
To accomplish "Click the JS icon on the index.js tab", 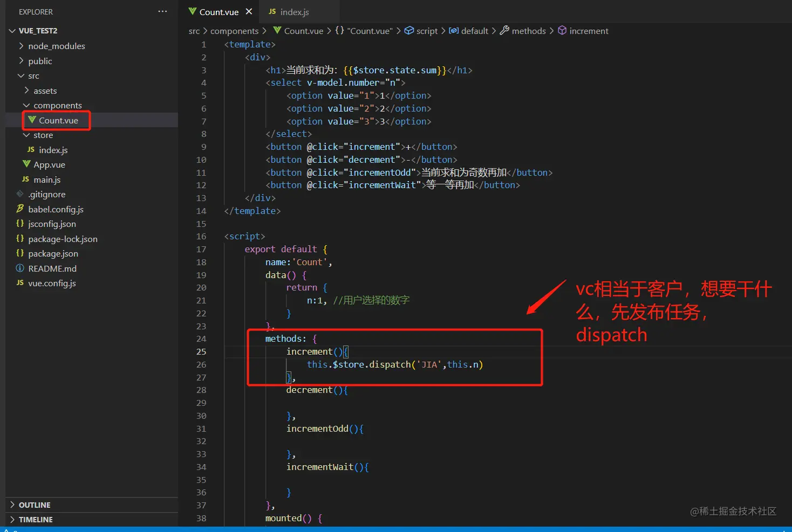I will 272,11.
